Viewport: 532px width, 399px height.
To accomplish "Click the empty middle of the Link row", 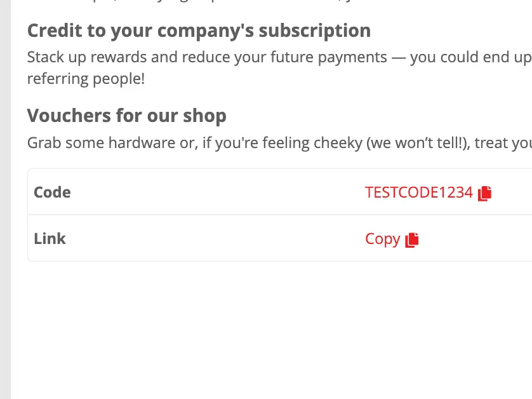I will tap(216, 239).
